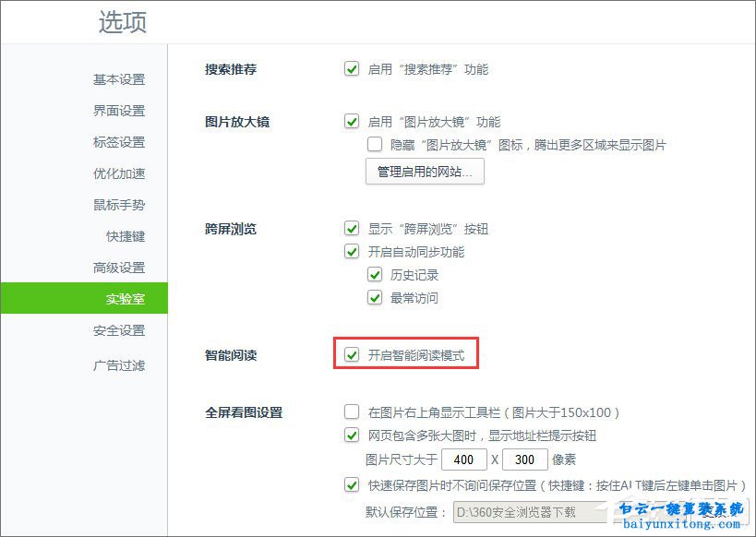Open 安全设置 section
The width and height of the screenshot is (756, 537).
(x=118, y=330)
